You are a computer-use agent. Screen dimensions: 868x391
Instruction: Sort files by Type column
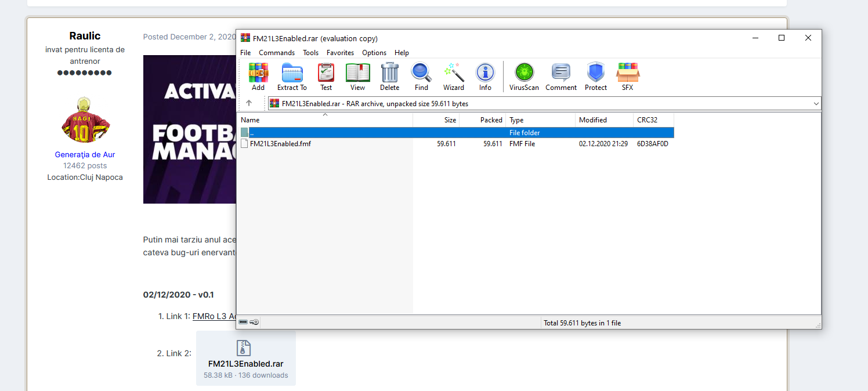541,120
